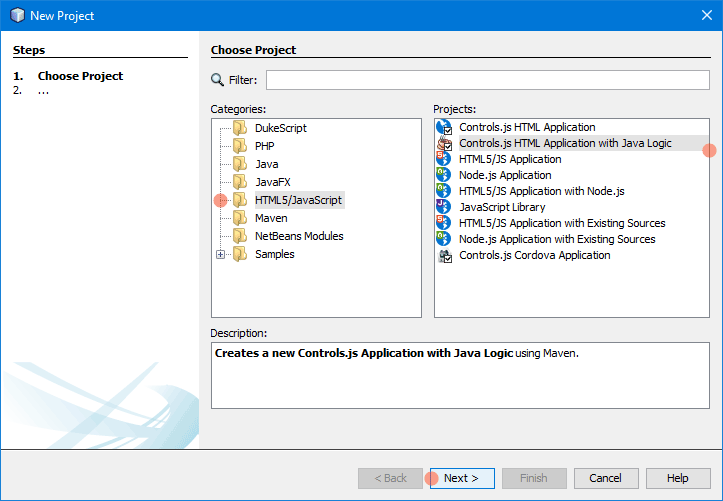Choose HTML5/JS Application project
The image size is (723, 501).
tap(510, 159)
